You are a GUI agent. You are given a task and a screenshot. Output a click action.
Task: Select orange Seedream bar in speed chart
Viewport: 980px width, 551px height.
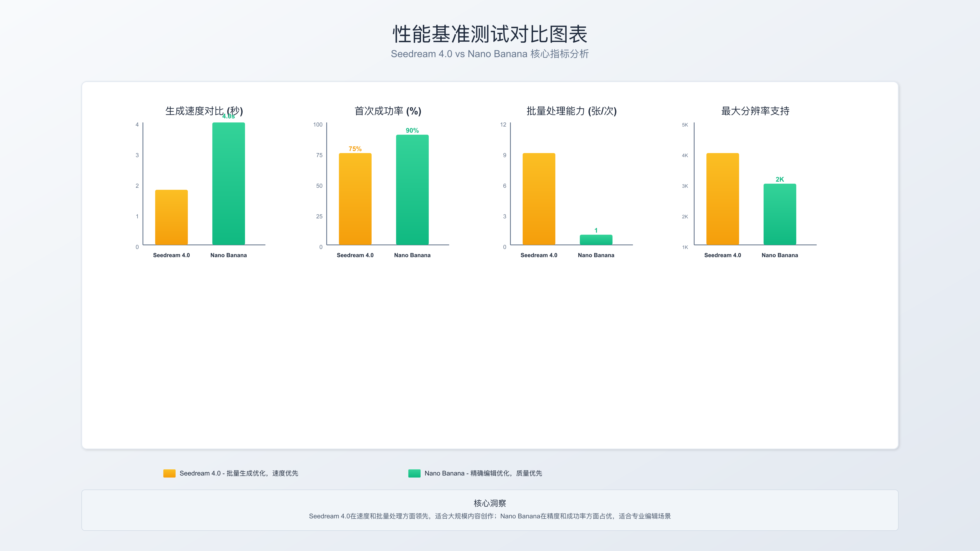coord(171,217)
